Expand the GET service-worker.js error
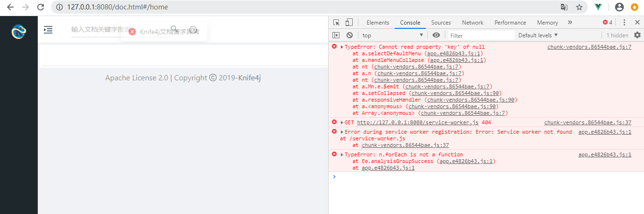Image resolution: width=644 pixels, height=214 pixels. [342, 122]
